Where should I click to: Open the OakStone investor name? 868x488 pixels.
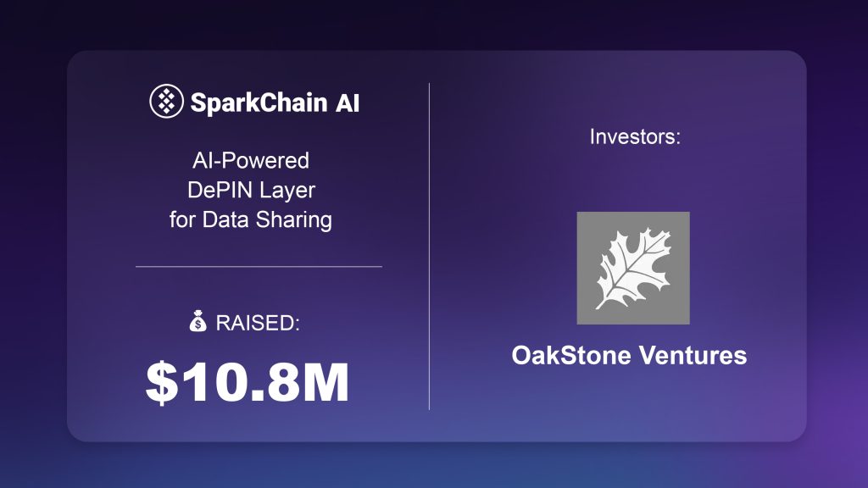coord(571,355)
